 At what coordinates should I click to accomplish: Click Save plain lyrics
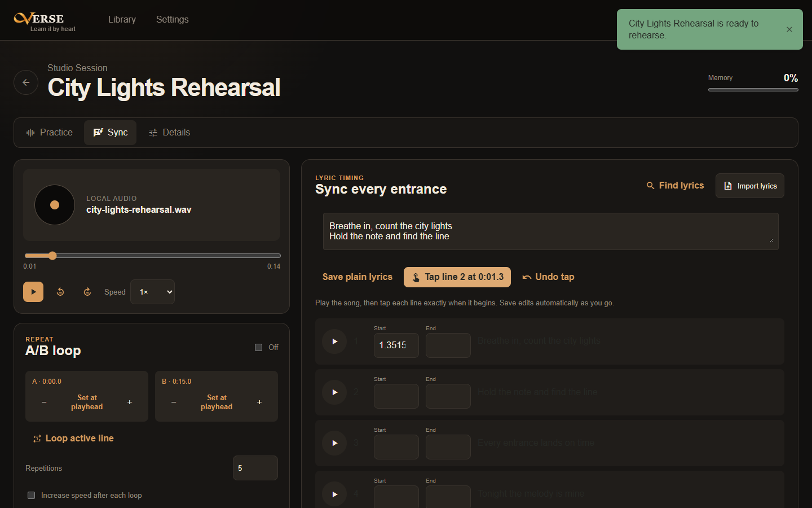[x=358, y=277]
